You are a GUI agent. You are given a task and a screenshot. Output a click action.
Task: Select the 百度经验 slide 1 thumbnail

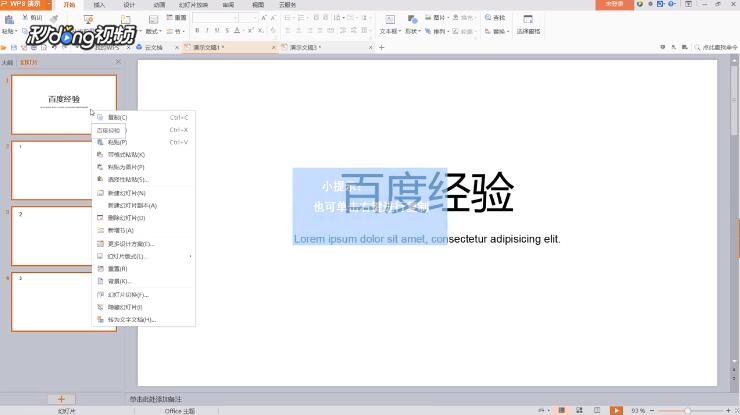(64, 105)
